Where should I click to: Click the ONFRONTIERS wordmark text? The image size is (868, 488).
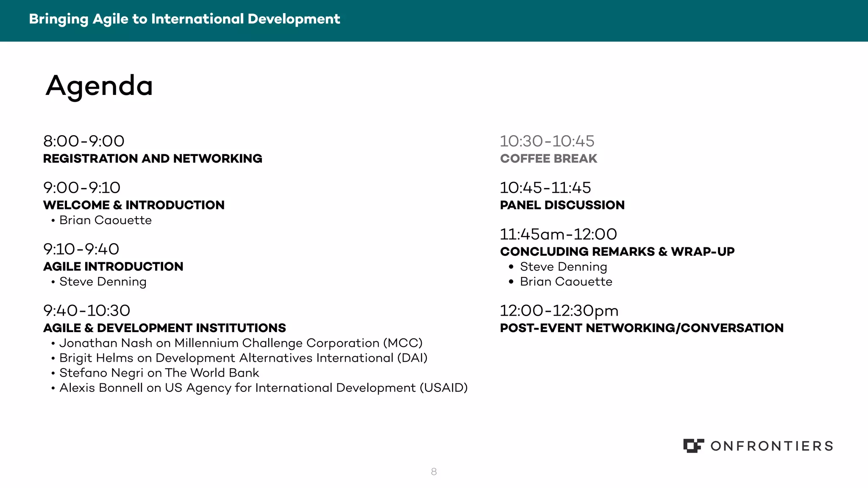(x=772, y=446)
